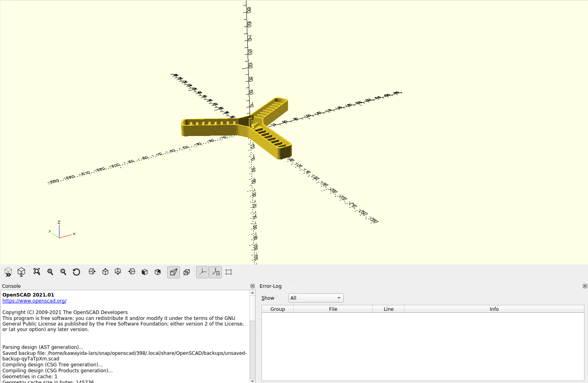
Task: Open the Show filter dropdown set to All
Action: (x=315, y=298)
